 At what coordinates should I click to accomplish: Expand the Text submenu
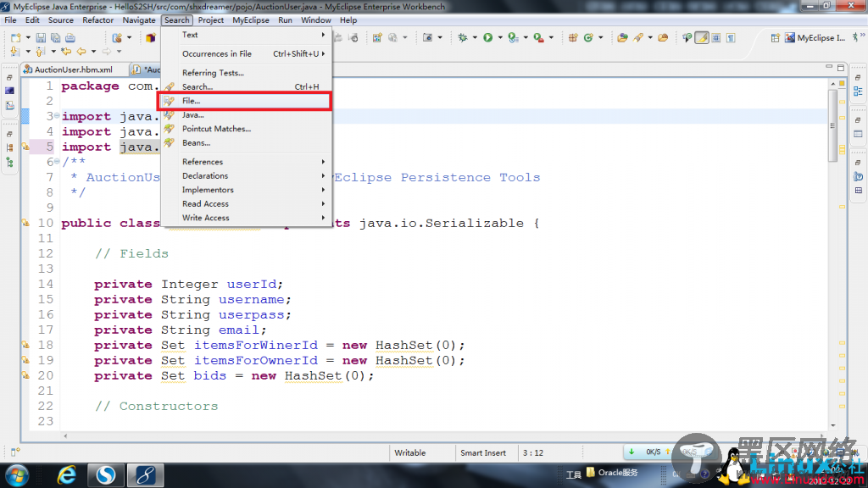pos(247,34)
